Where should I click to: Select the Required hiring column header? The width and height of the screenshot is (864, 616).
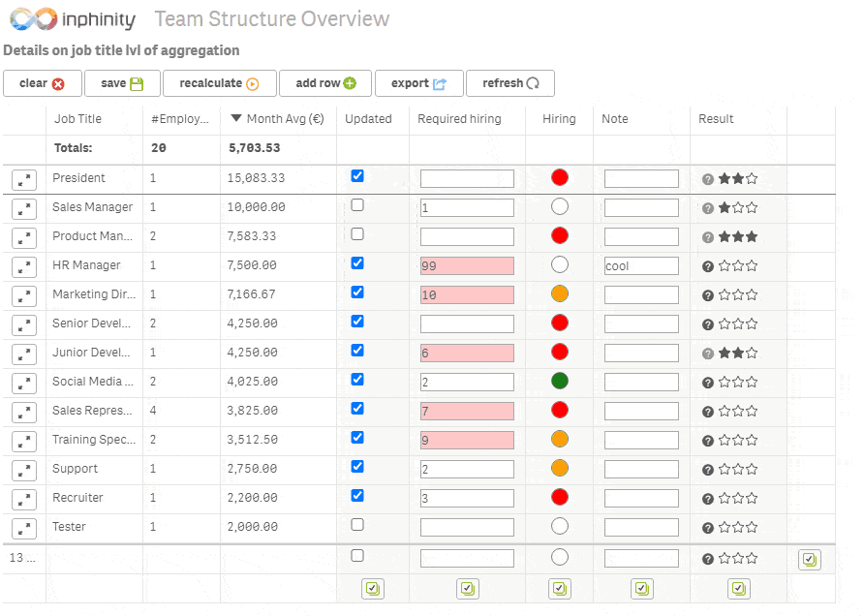click(459, 119)
